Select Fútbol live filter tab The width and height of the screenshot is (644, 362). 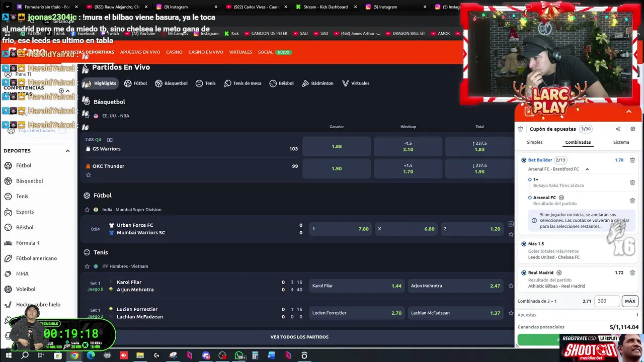pos(135,83)
